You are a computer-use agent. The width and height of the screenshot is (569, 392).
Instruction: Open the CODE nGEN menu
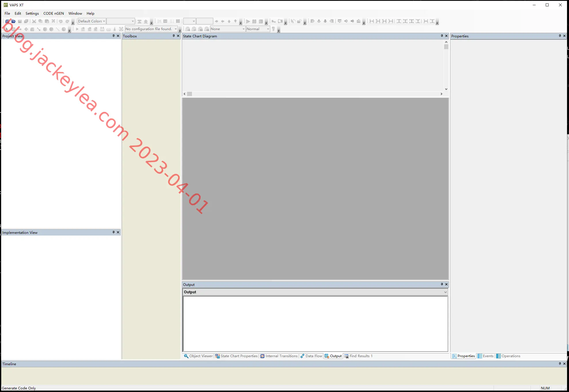[x=54, y=14]
